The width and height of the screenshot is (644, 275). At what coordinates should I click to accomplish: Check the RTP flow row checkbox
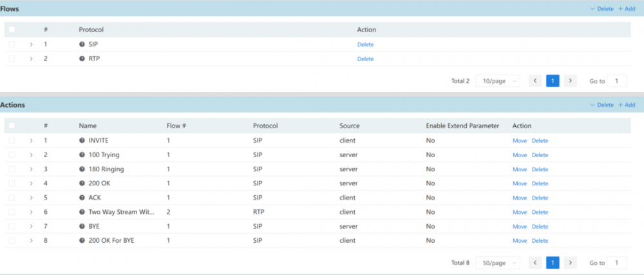[12, 59]
